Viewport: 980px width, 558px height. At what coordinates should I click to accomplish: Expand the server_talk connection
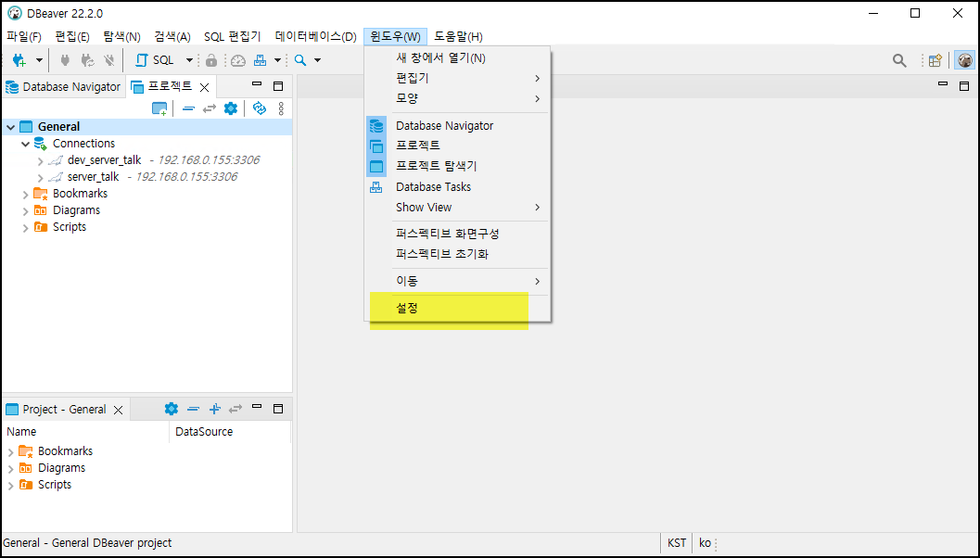[41, 178]
